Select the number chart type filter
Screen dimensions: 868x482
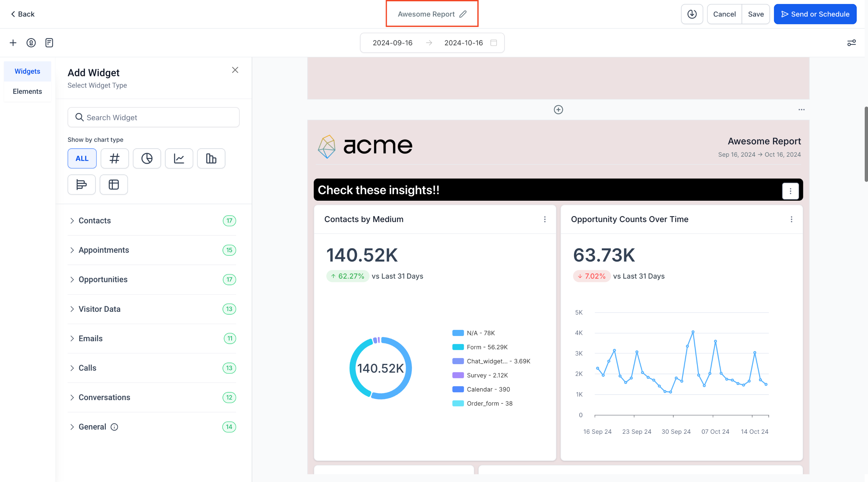click(x=114, y=159)
